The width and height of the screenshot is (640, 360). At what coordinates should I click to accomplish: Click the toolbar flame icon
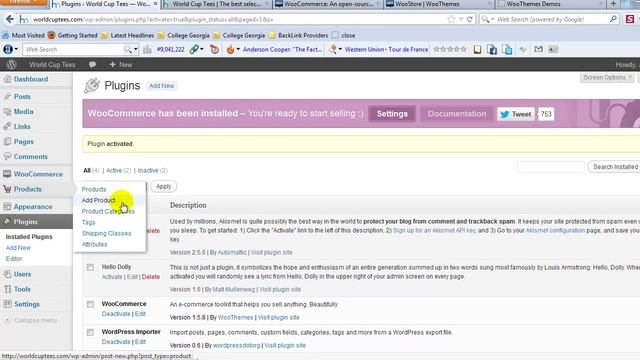coord(230,49)
